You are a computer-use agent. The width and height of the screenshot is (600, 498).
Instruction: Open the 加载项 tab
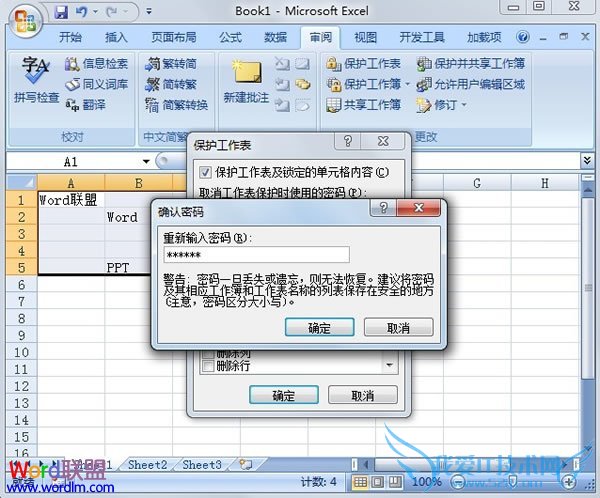pos(484,38)
